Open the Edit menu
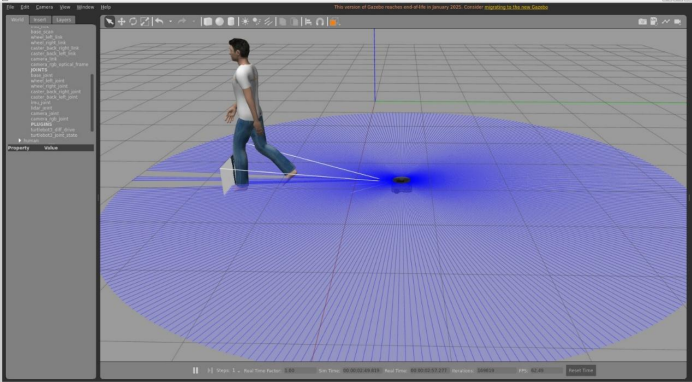The width and height of the screenshot is (692, 382). coord(25,7)
